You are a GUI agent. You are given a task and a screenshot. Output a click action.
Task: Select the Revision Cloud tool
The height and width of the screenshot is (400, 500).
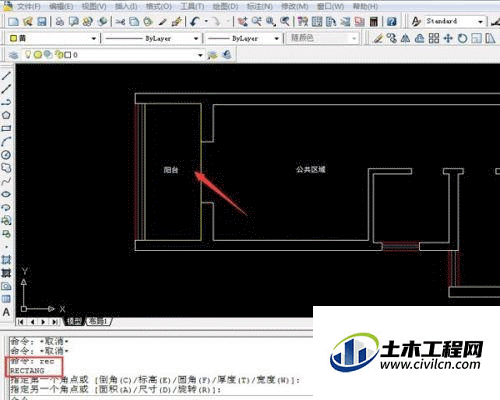(x=6, y=168)
